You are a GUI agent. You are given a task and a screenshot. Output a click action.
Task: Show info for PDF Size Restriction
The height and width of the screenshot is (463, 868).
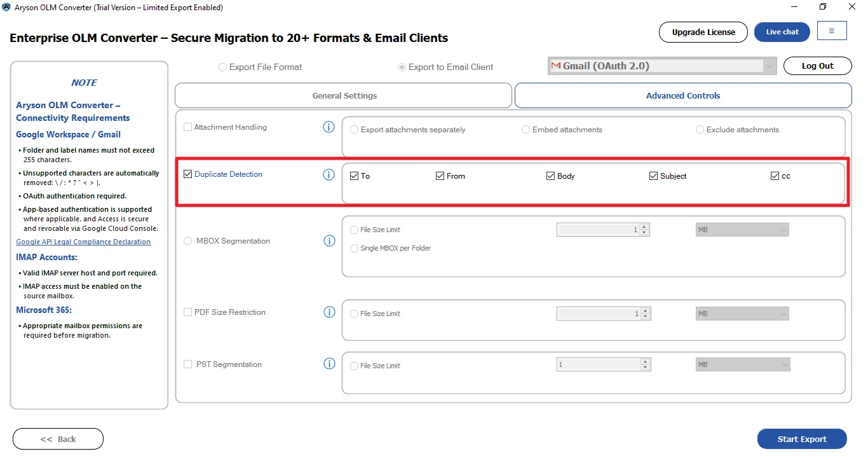click(x=329, y=312)
